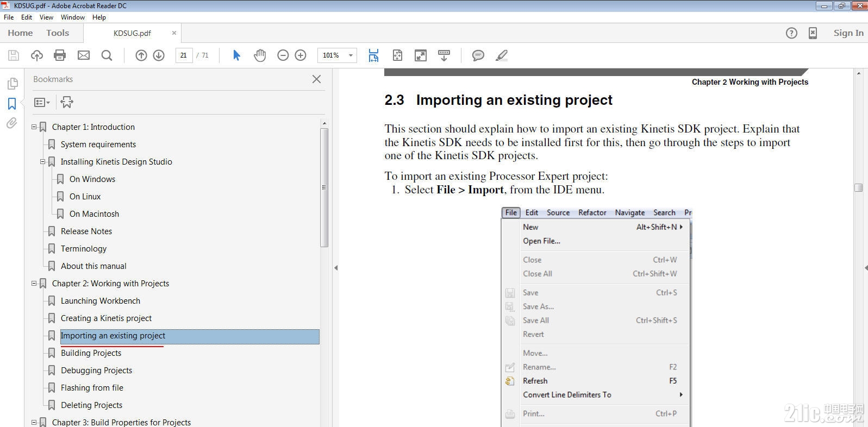Open Page Thumbnails sidebar panel
Screen dimensions: 868x427
12,84
